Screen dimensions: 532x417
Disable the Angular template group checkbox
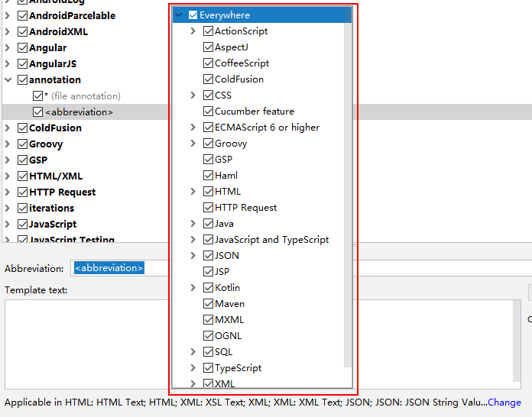pos(22,47)
